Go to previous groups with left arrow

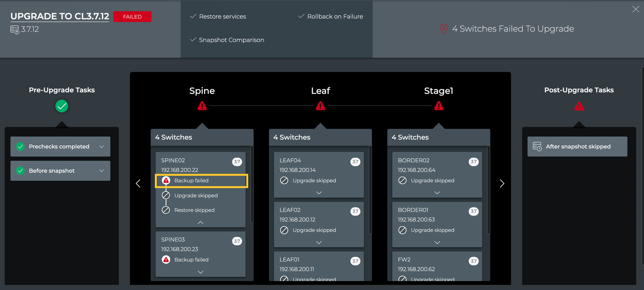pyautogui.click(x=138, y=183)
